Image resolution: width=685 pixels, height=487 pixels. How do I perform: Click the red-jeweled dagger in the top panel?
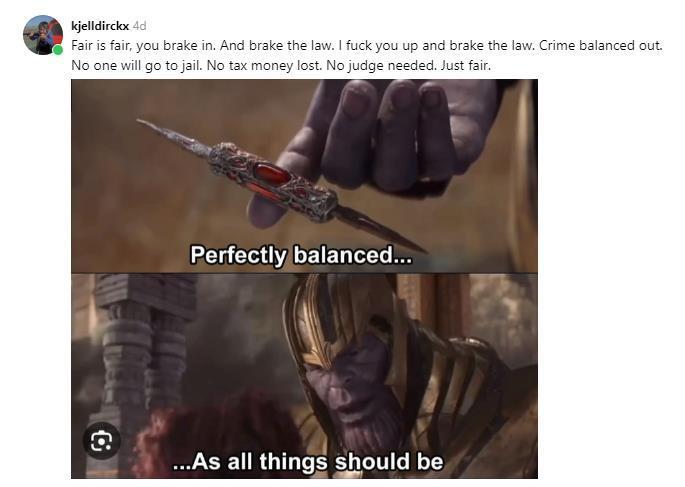point(280,185)
